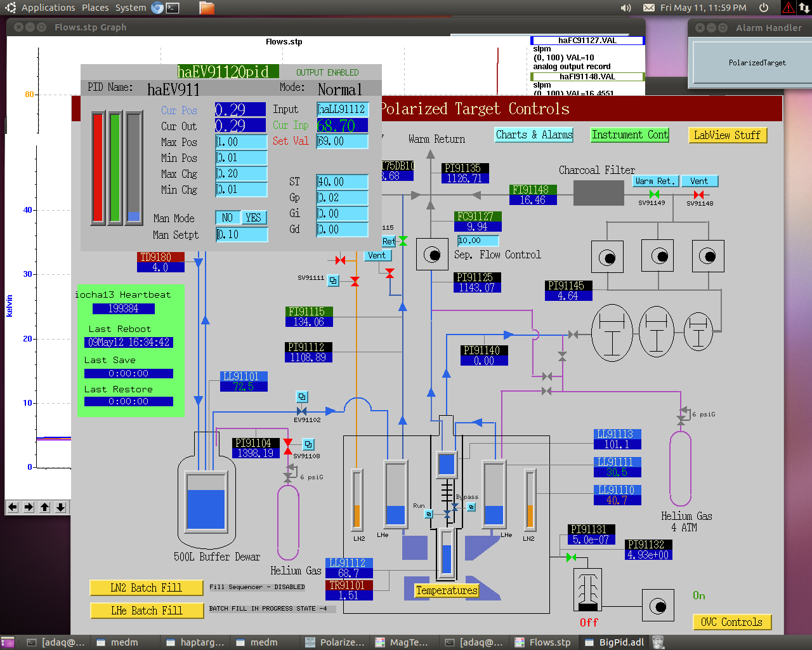The height and width of the screenshot is (650, 812).
Task: Open the System menu
Action: pos(131,8)
